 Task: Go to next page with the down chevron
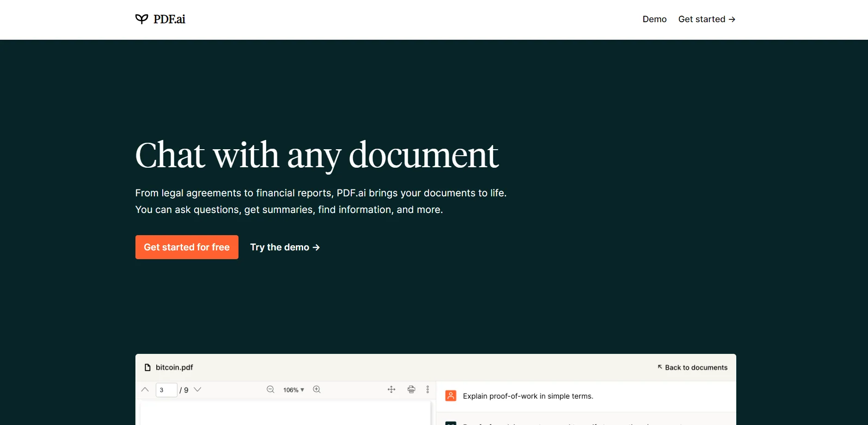[198, 389]
